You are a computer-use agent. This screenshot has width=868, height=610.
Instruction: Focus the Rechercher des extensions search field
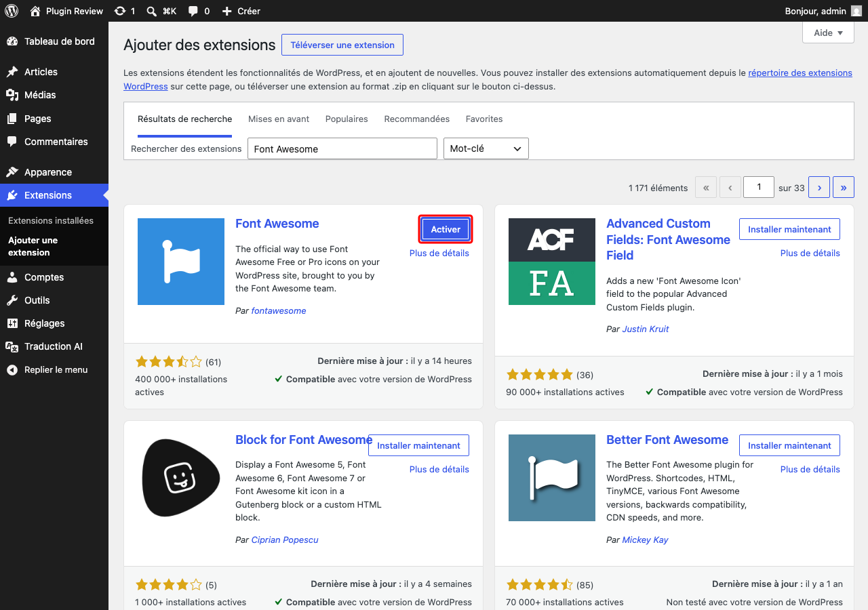342,149
